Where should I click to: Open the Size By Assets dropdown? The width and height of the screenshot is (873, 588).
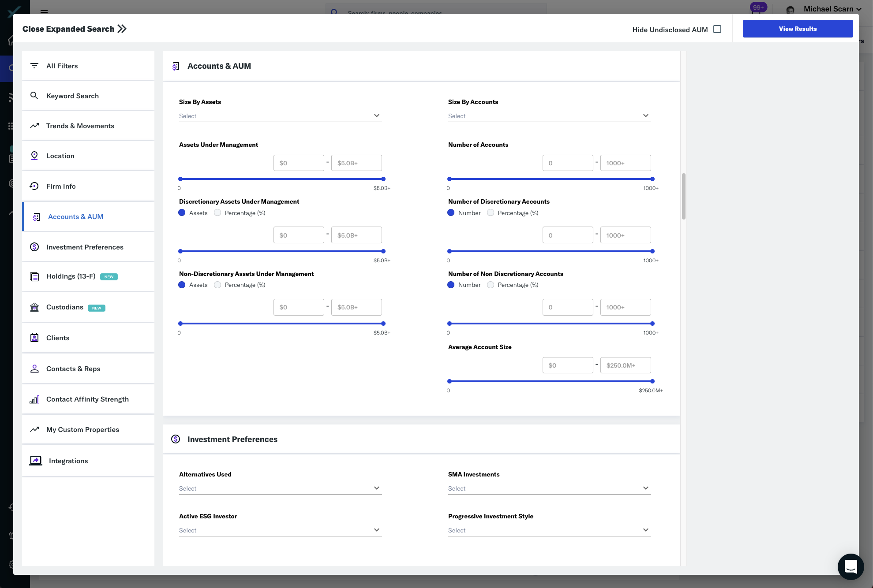click(280, 115)
